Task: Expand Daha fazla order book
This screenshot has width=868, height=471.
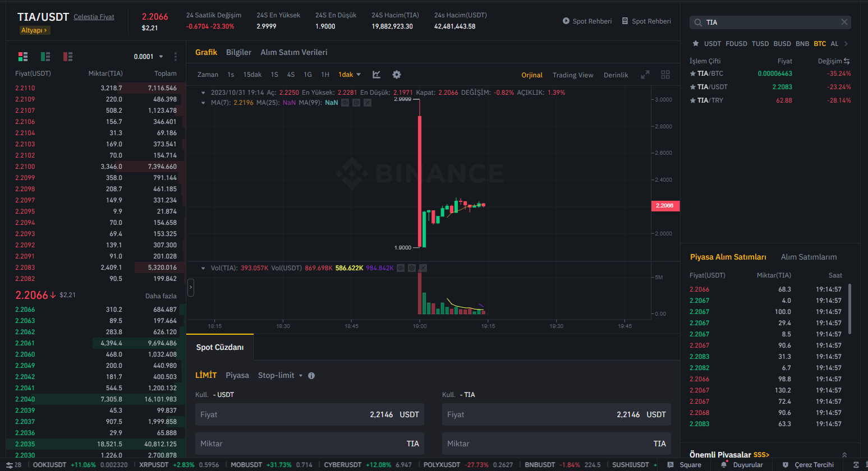Action: [161, 296]
